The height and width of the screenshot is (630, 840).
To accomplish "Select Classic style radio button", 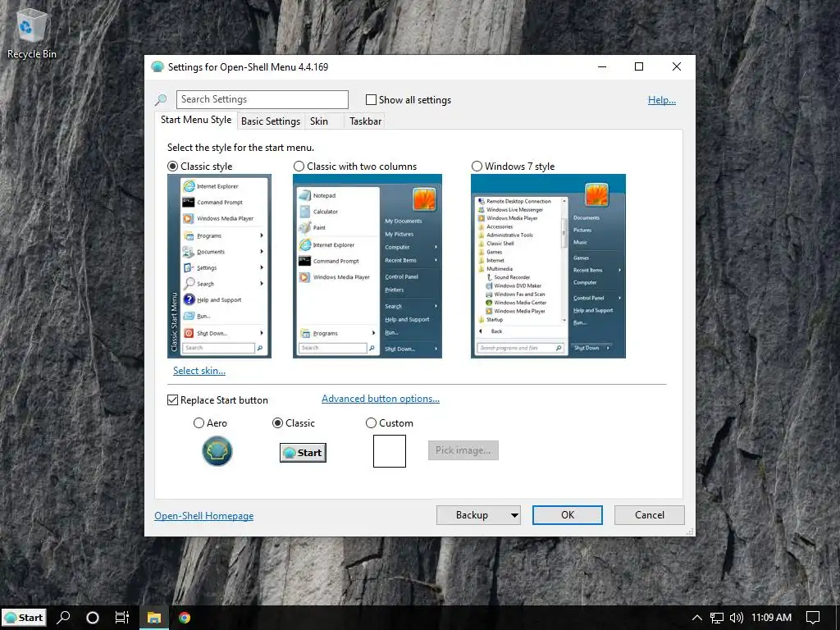I will 172,166.
